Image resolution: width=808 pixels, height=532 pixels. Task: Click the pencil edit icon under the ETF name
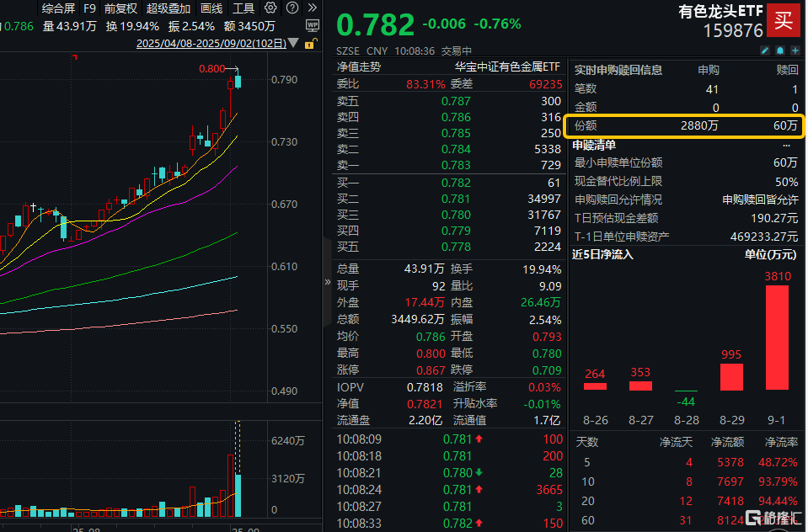point(765,51)
